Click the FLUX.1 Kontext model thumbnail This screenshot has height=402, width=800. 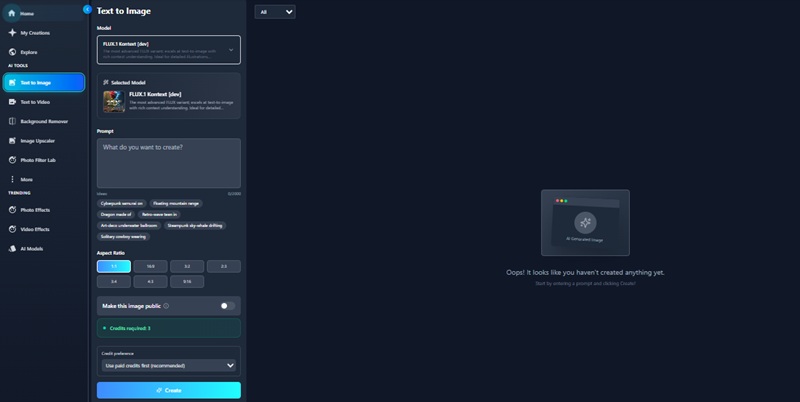[114, 102]
